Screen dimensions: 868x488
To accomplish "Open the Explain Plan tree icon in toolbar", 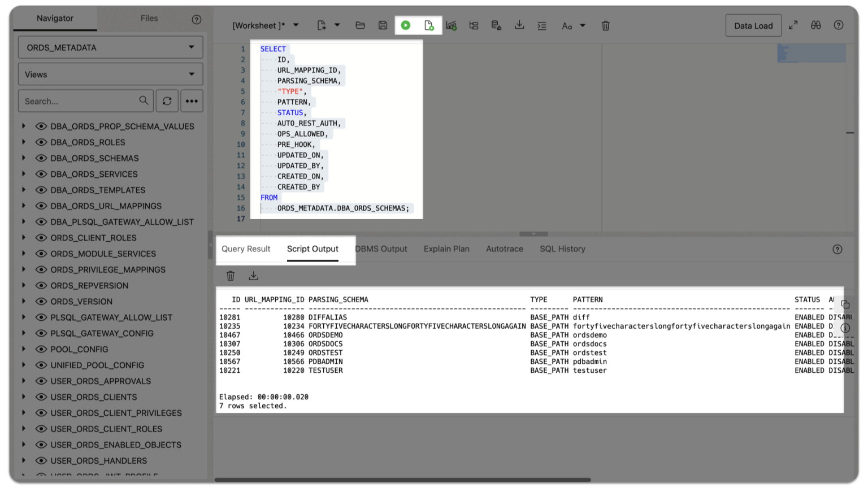I will 474,25.
